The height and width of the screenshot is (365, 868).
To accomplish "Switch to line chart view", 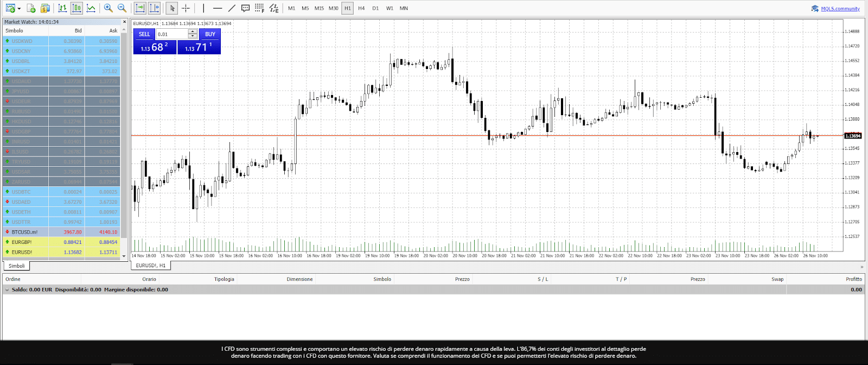I will click(x=91, y=8).
